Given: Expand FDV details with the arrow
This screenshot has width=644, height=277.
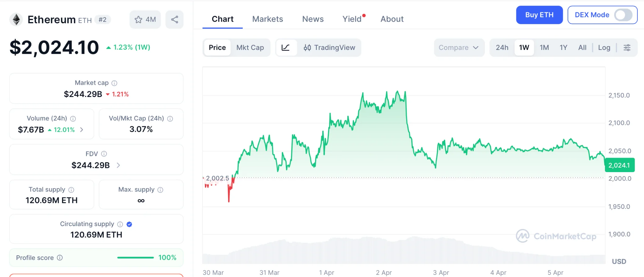Looking at the screenshot, I should pos(118,165).
